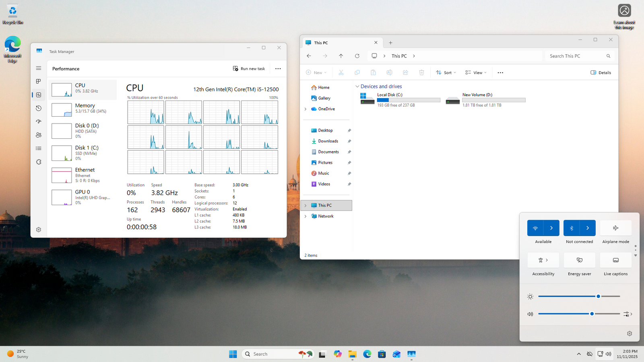Click Run new task button
The height and width of the screenshot is (362, 644).
(x=249, y=69)
